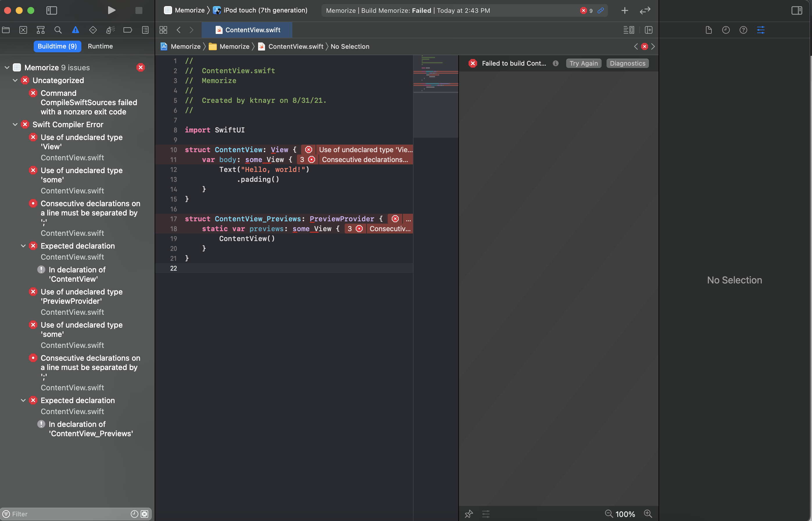Screen dimensions: 812x521
Task: Jump to previous issue arrow
Action: click(x=636, y=46)
